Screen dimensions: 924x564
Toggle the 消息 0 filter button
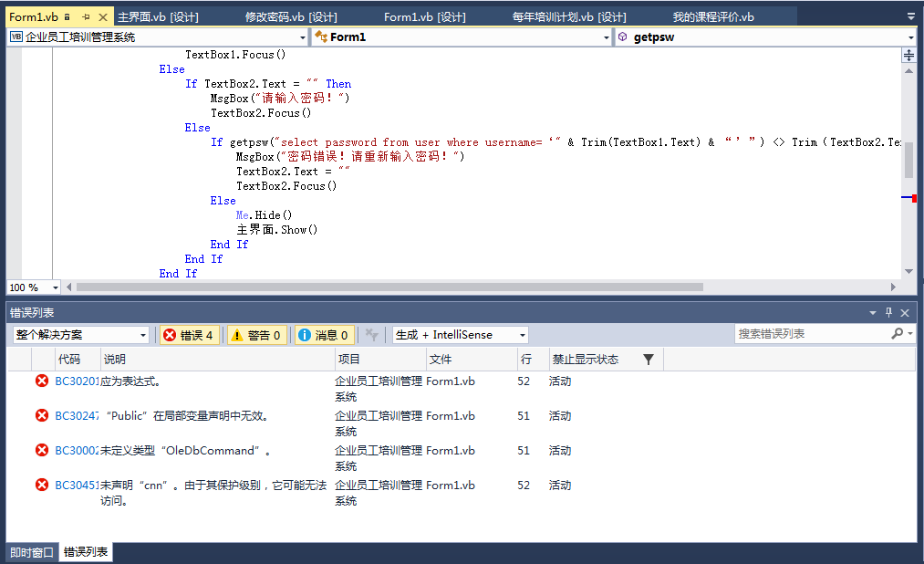325,335
